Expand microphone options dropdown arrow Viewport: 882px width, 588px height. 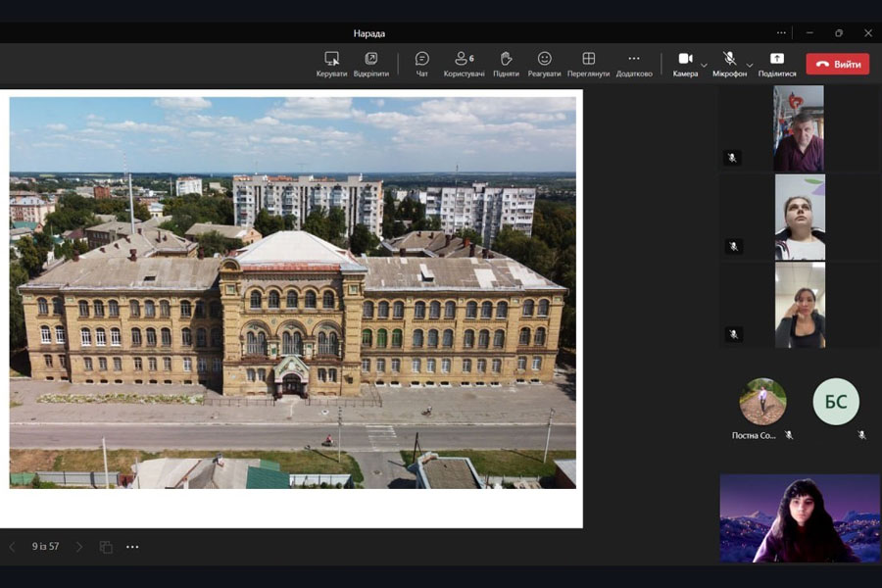pos(750,66)
